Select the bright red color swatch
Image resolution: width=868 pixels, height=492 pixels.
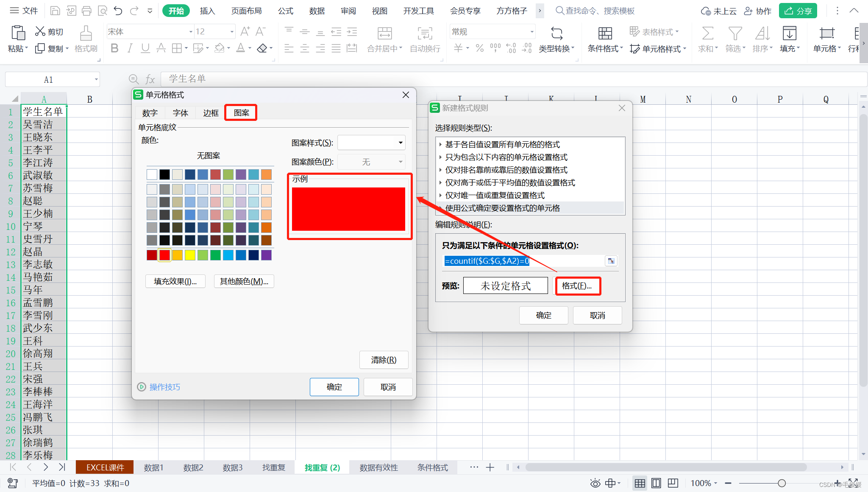[x=164, y=255]
